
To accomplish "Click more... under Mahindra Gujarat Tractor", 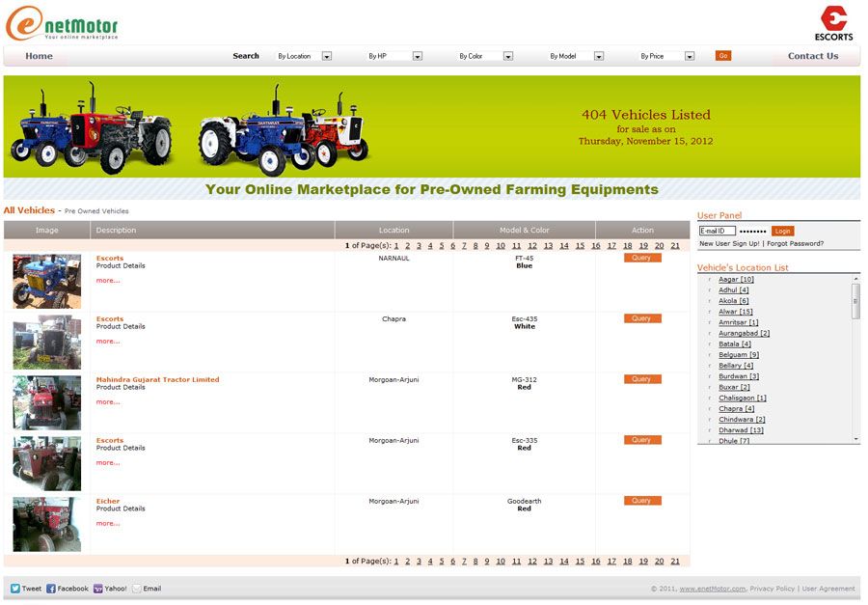I will pyautogui.click(x=108, y=401).
